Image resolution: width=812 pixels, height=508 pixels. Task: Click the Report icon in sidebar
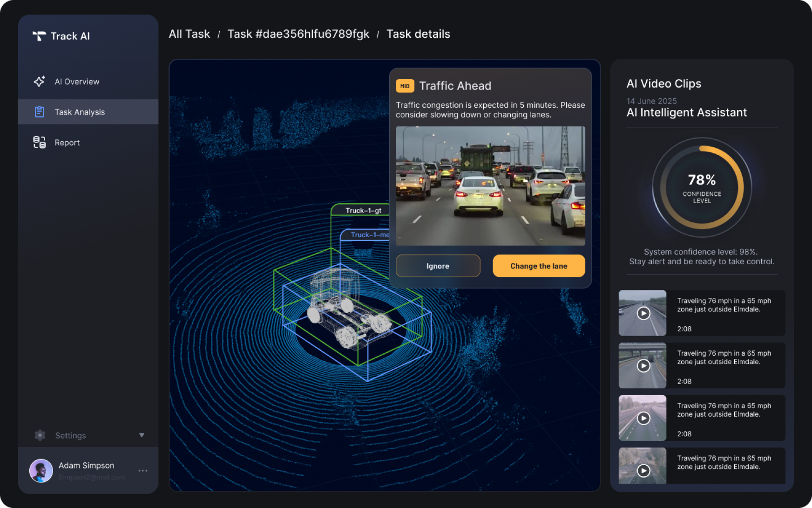(x=40, y=142)
